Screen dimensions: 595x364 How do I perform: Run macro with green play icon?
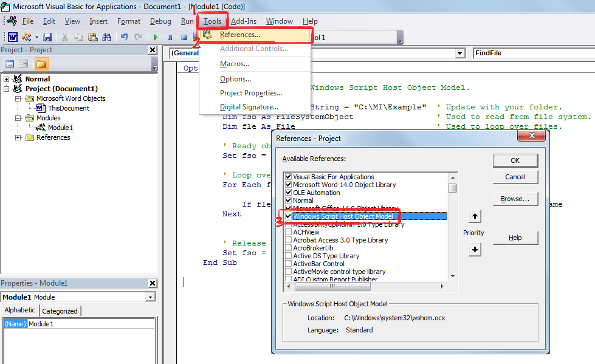156,37
